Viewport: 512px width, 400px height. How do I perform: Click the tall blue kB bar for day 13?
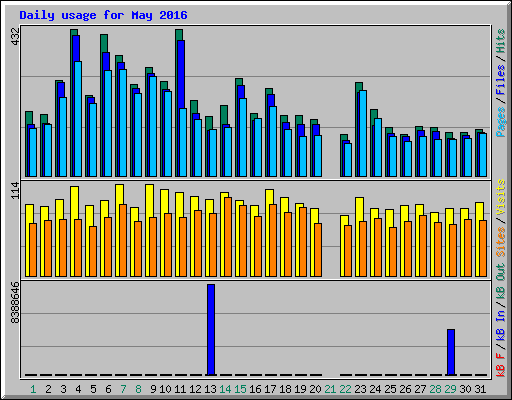tap(211, 330)
